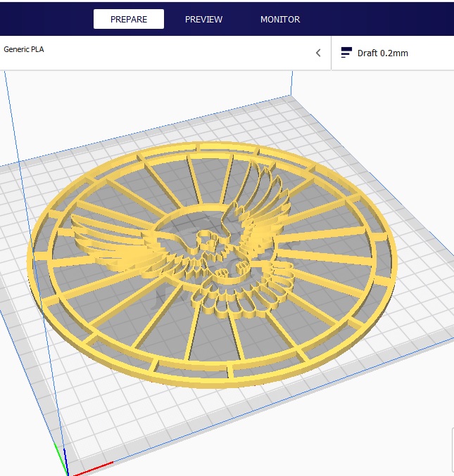Click the print profile layers icon
The image size is (454, 476).
pos(346,53)
